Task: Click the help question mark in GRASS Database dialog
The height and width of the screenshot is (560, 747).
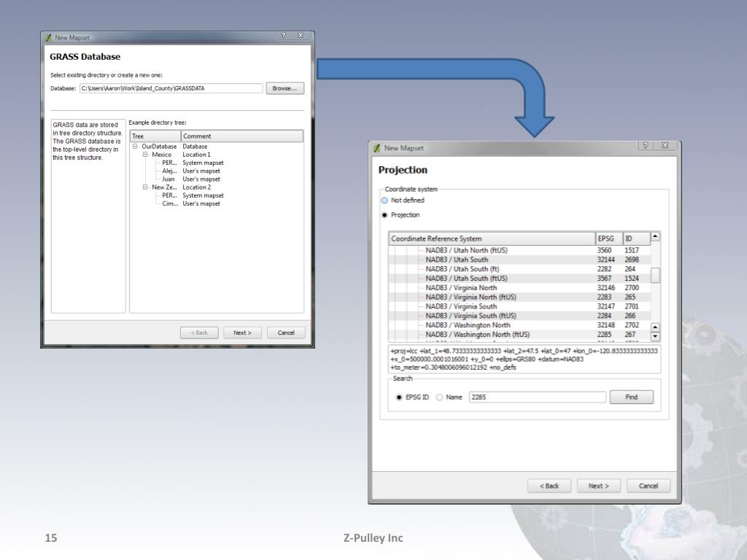Action: point(283,36)
